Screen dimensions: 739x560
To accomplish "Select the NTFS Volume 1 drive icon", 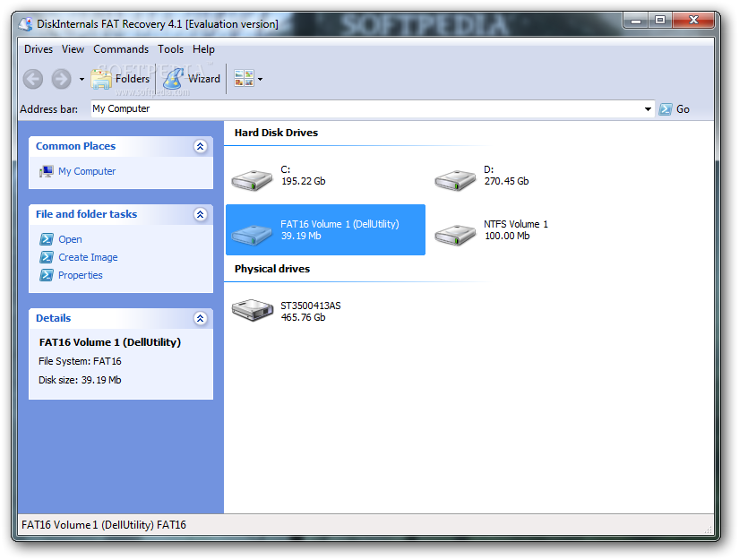I will click(455, 234).
